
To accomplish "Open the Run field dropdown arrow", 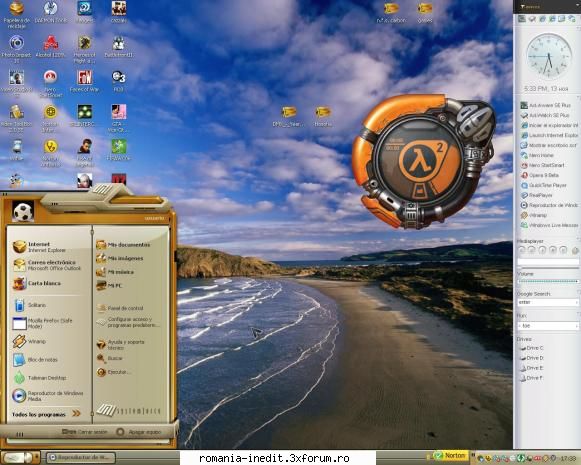I will (x=576, y=326).
